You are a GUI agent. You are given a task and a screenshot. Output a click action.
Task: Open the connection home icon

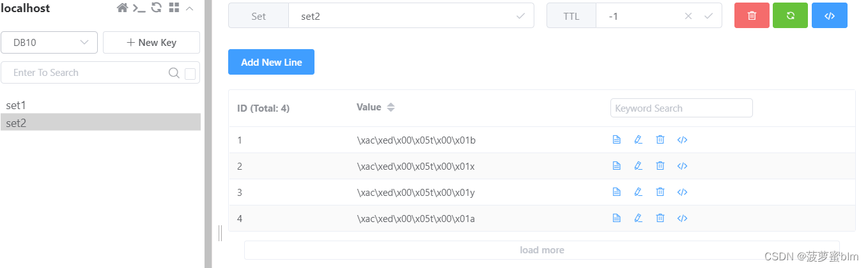122,8
